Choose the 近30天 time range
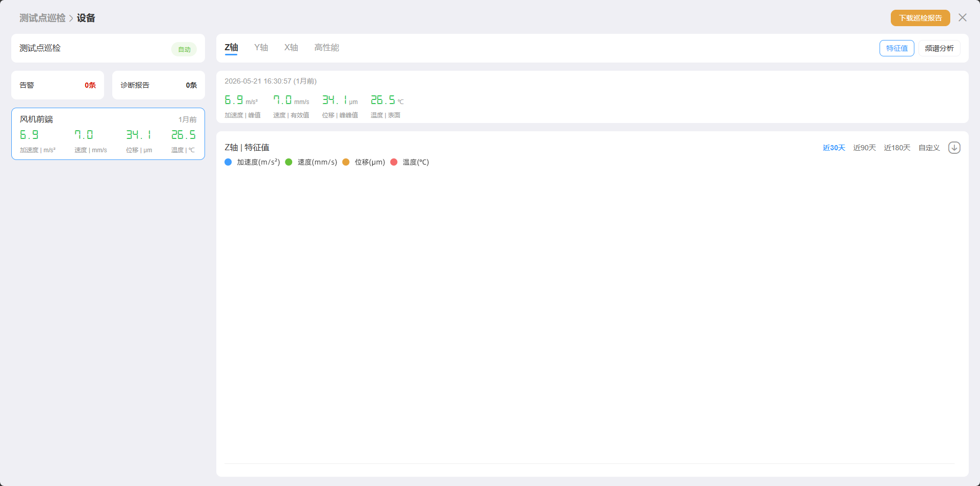This screenshot has height=486, width=980. (x=834, y=148)
